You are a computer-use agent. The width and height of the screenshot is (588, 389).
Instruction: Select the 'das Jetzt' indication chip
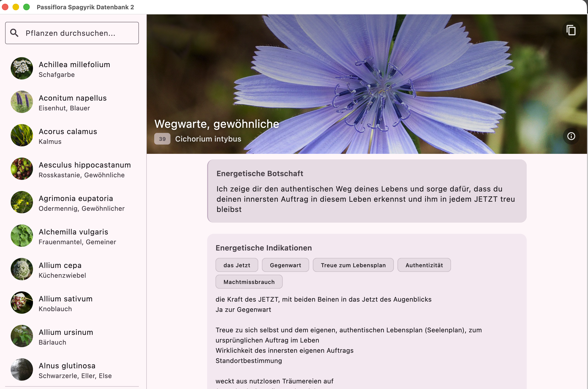click(x=236, y=265)
